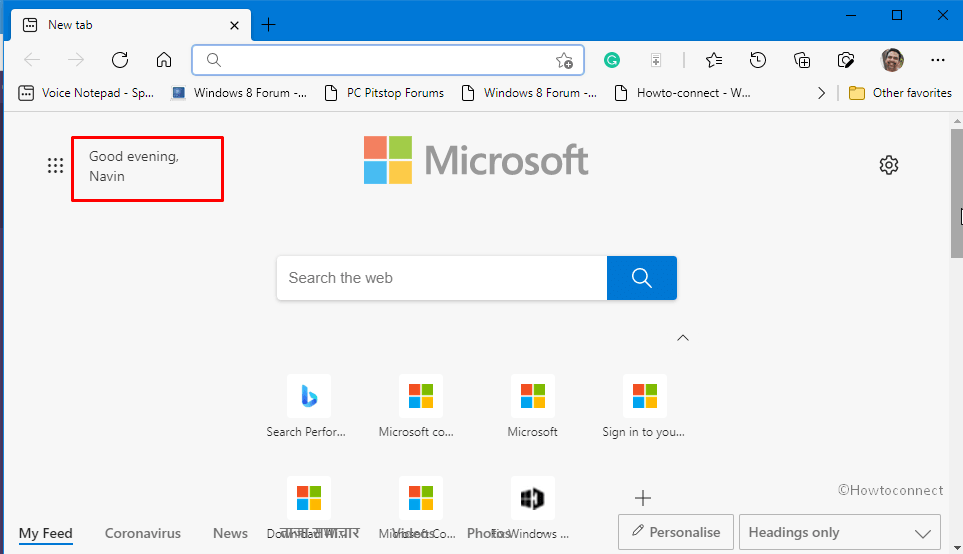
Task: Open PC Pitstop Forums bookmark
Action: [384, 93]
